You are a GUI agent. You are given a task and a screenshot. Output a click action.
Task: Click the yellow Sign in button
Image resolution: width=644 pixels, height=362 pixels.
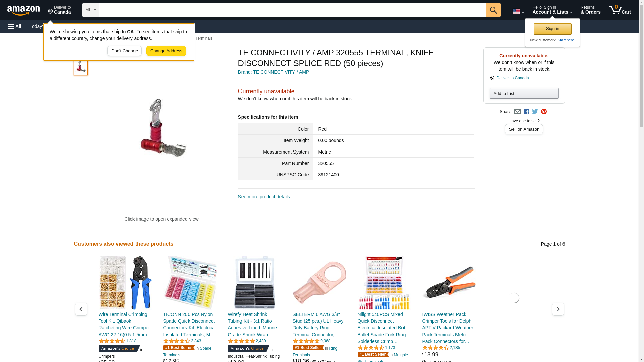pyautogui.click(x=552, y=29)
